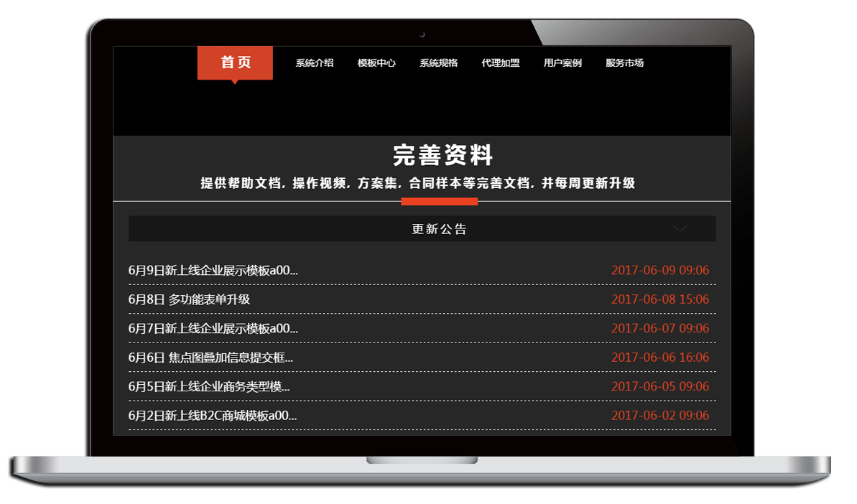Go to 模板中心 in navigation

pyautogui.click(x=376, y=63)
